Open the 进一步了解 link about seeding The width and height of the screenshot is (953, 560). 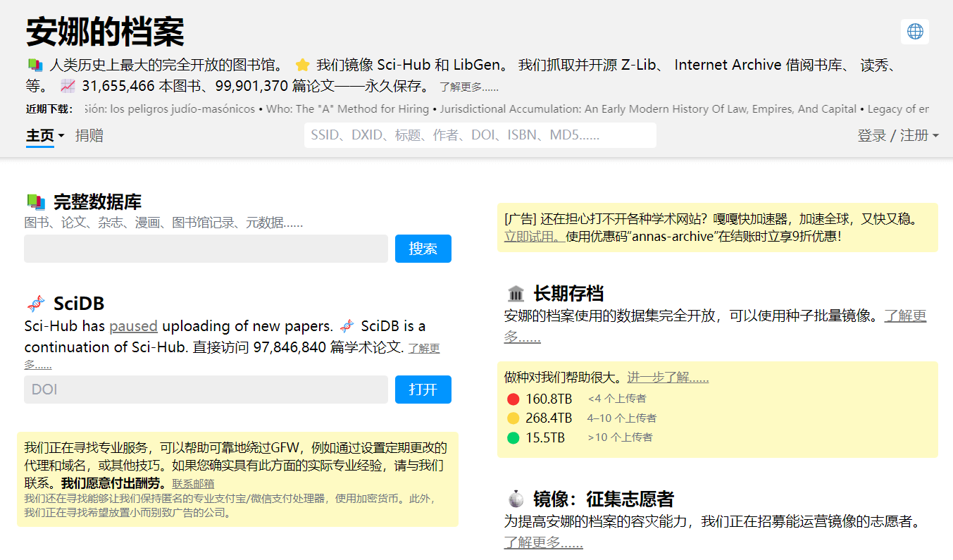(x=668, y=378)
